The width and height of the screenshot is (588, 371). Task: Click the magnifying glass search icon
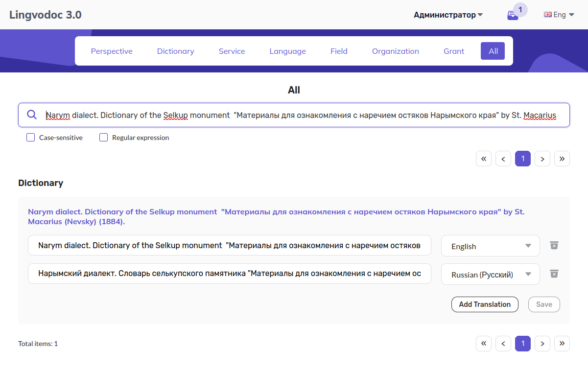coord(32,115)
